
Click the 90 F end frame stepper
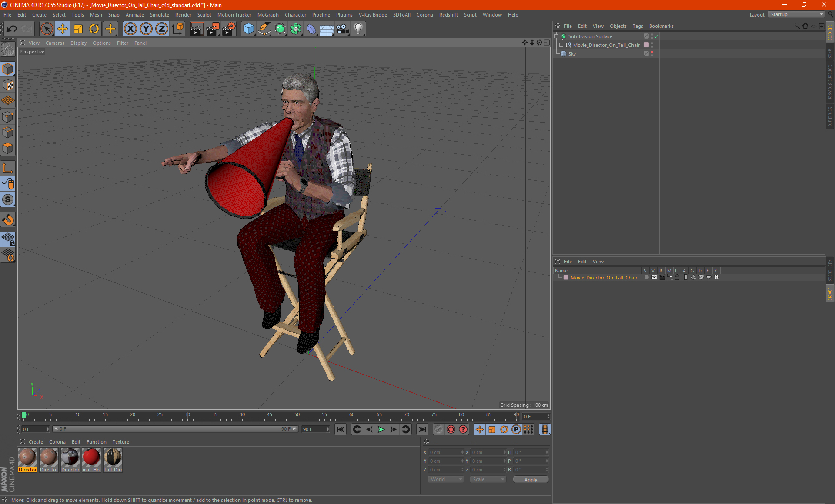click(x=327, y=429)
